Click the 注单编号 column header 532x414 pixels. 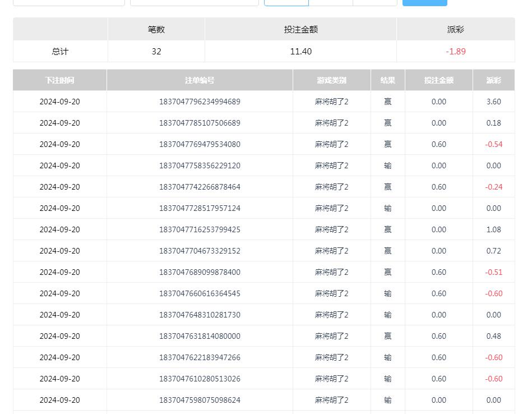pyautogui.click(x=200, y=80)
